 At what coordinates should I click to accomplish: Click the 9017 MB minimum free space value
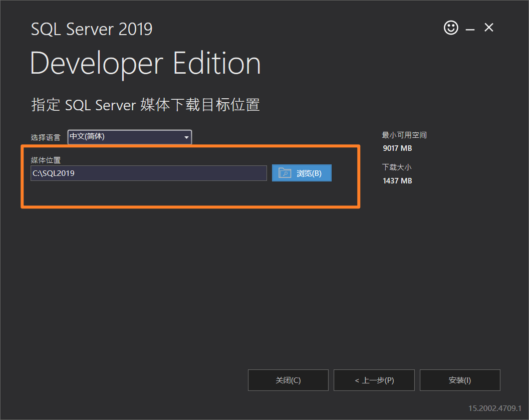[x=397, y=148]
